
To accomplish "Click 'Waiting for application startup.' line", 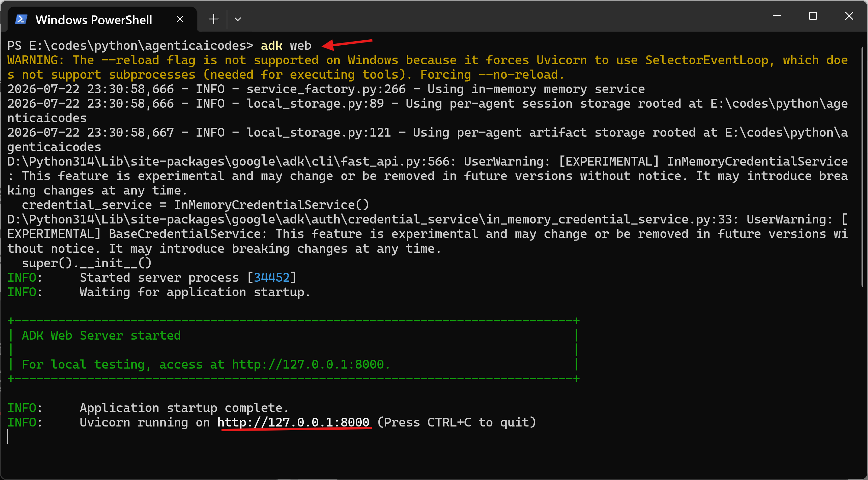I will tap(195, 292).
